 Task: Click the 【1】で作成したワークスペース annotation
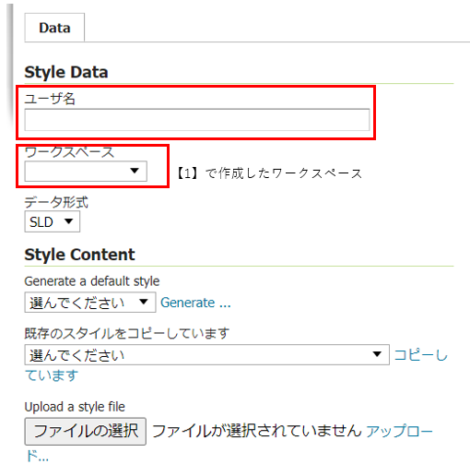tap(269, 173)
